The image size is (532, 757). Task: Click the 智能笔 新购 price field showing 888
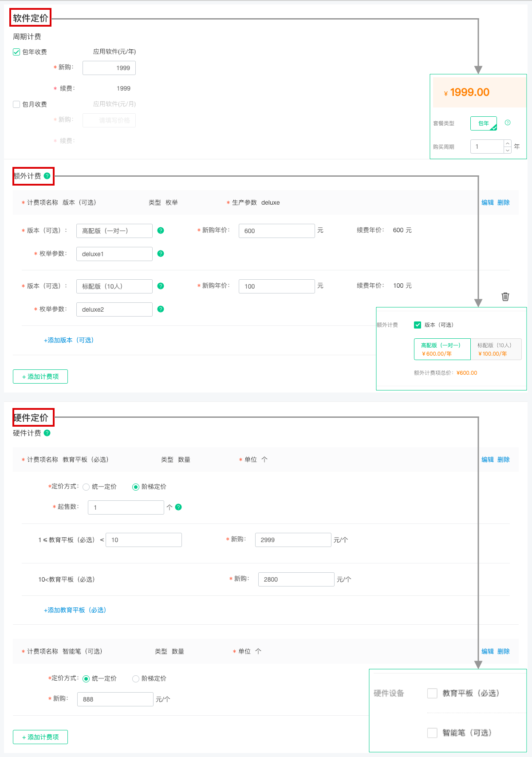click(x=115, y=699)
